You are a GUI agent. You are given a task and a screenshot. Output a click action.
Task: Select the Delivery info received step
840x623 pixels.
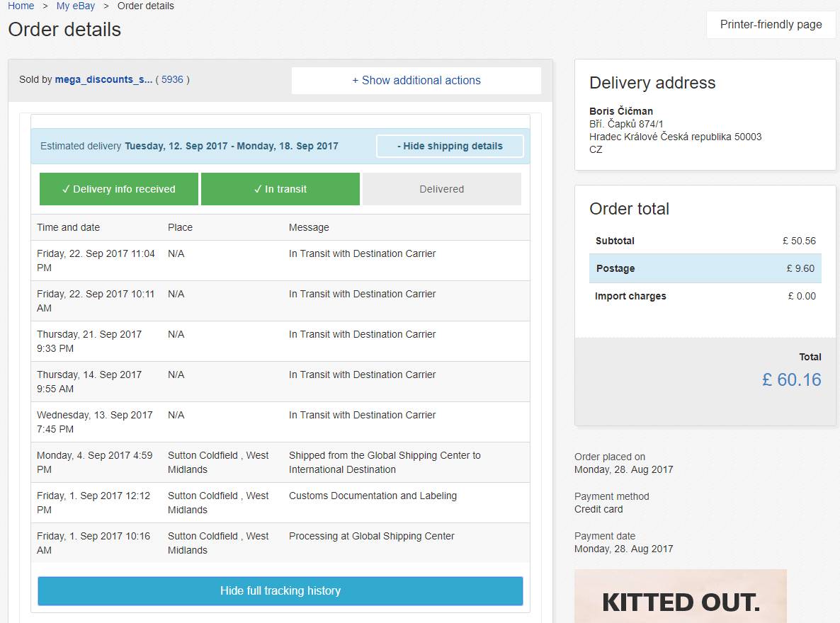tap(119, 189)
